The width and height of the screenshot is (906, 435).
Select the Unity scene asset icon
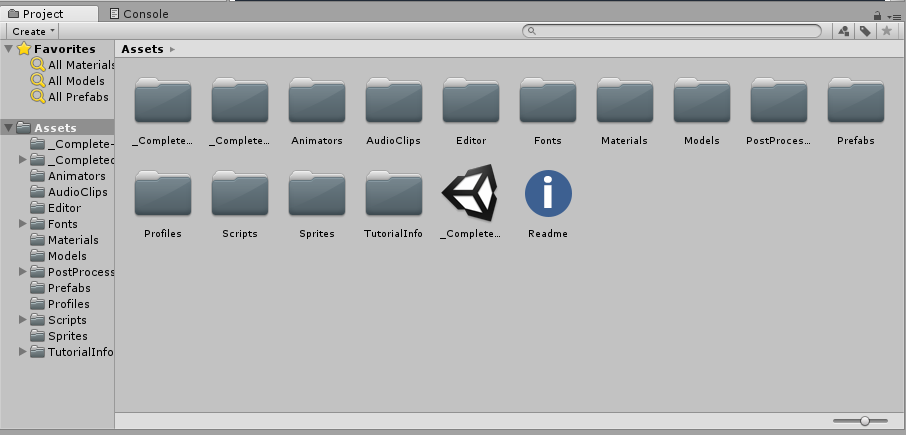(x=470, y=193)
